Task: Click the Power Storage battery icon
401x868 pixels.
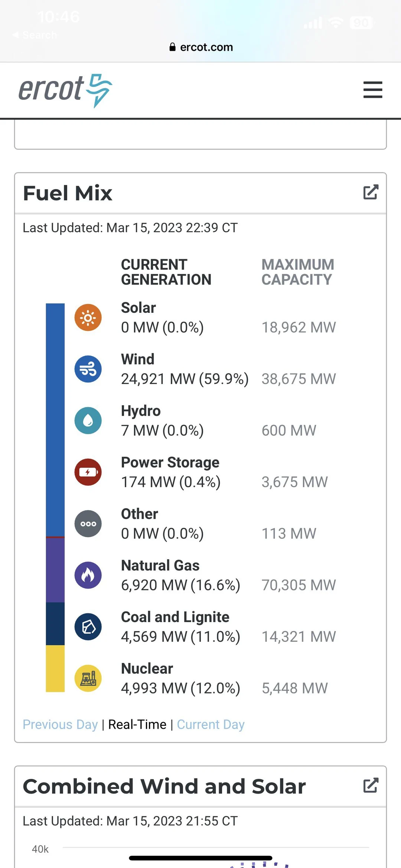Action: [x=88, y=472]
